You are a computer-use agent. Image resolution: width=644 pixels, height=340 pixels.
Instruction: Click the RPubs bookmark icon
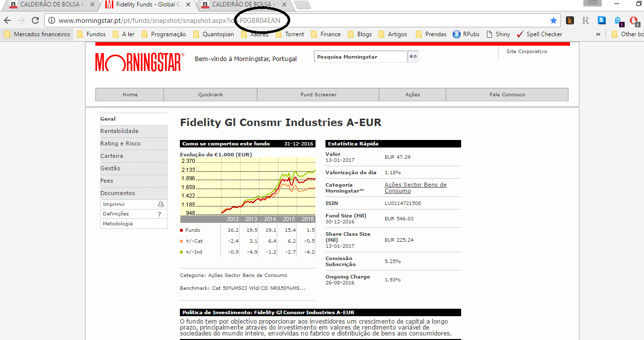pos(457,34)
